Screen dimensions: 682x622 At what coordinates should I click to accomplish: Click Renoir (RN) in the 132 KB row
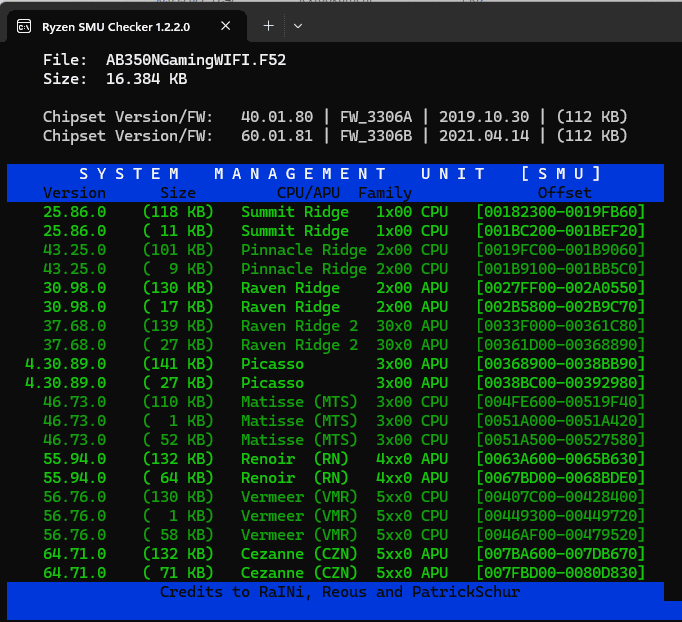click(294, 459)
